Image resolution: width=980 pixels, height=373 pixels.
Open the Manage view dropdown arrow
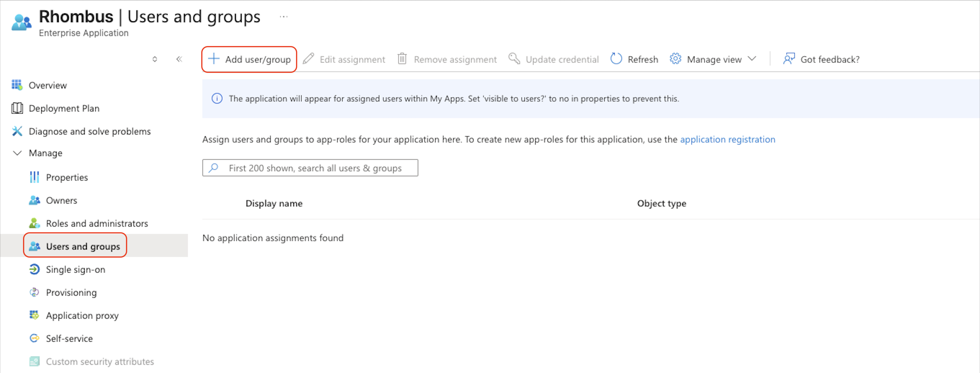point(752,59)
